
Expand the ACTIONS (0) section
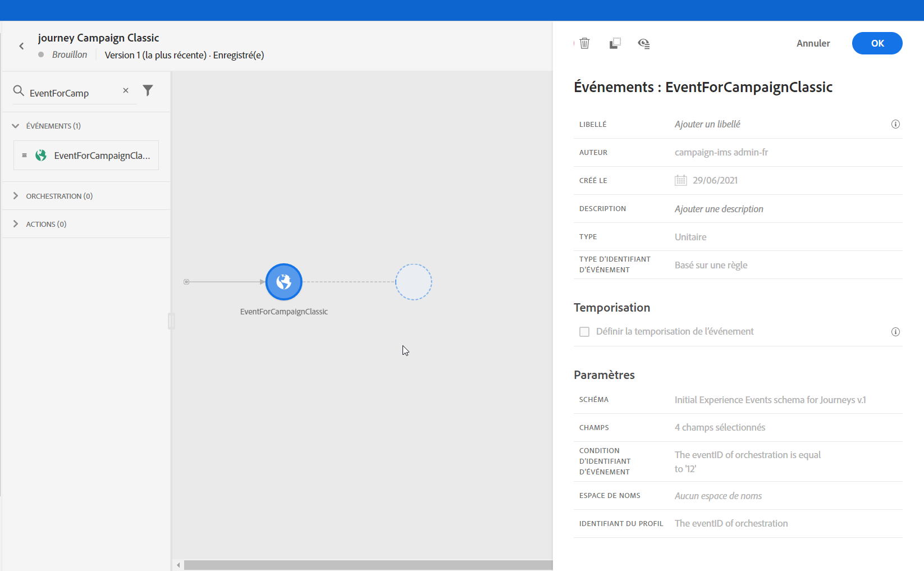coord(15,224)
